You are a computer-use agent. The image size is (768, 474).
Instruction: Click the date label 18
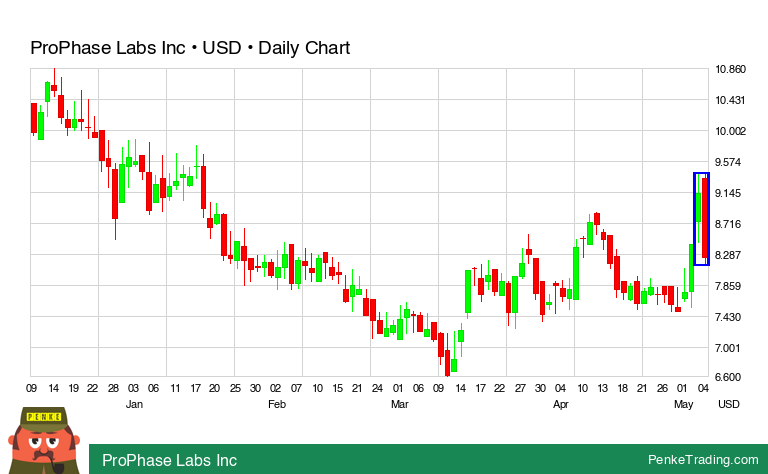coord(623,388)
